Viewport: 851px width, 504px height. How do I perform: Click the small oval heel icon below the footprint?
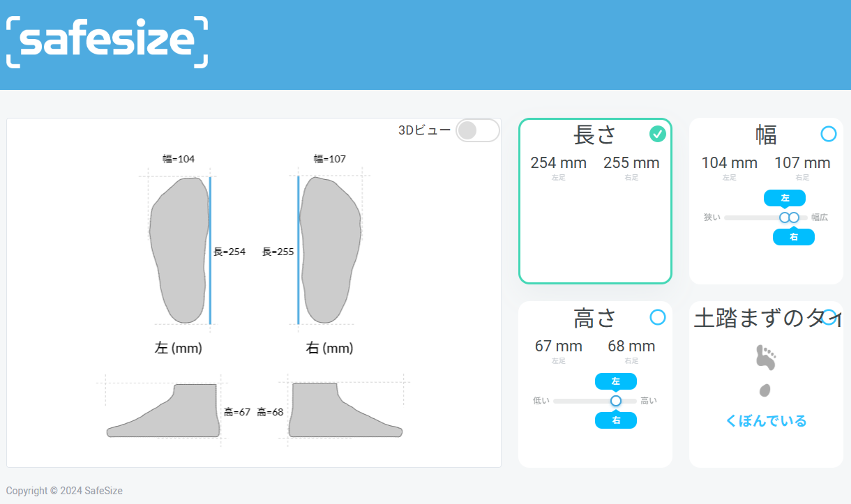[x=765, y=390]
